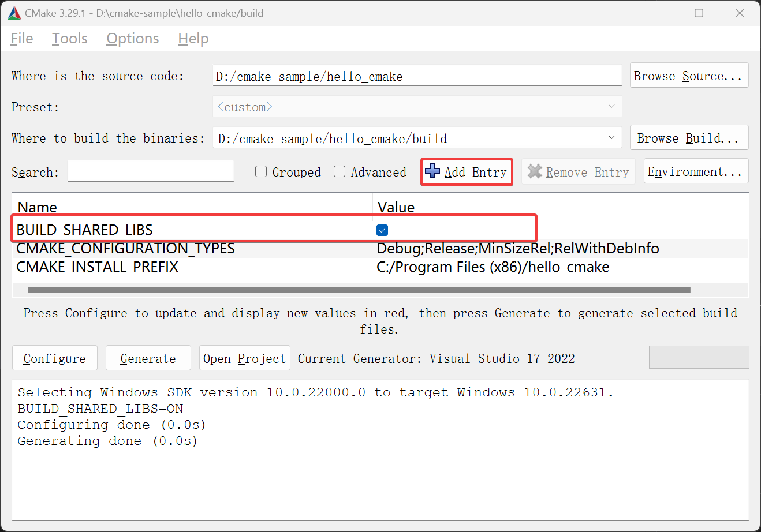Enable the Advanced checkbox
The height and width of the screenshot is (532, 761).
click(x=340, y=171)
